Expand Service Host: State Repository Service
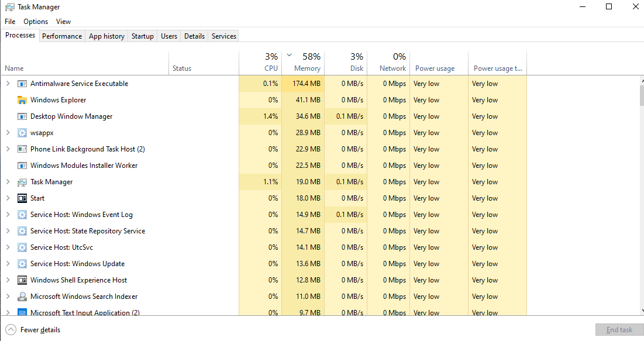 tap(8, 231)
